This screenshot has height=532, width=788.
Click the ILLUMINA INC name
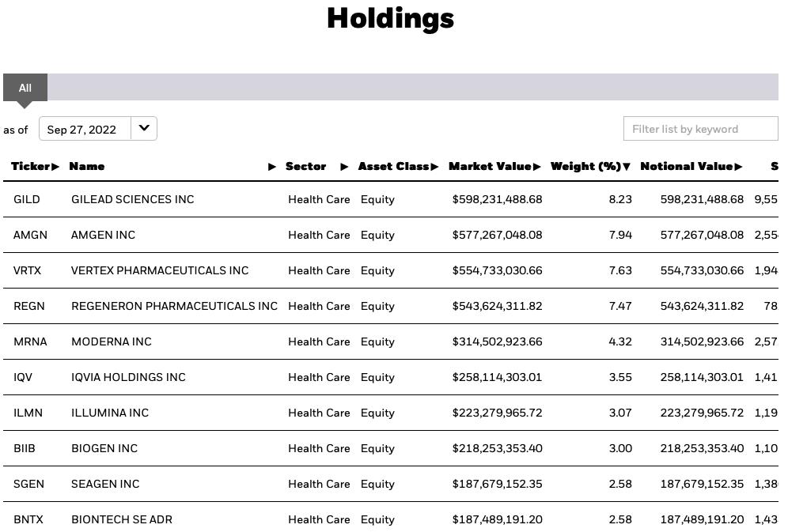coord(110,413)
